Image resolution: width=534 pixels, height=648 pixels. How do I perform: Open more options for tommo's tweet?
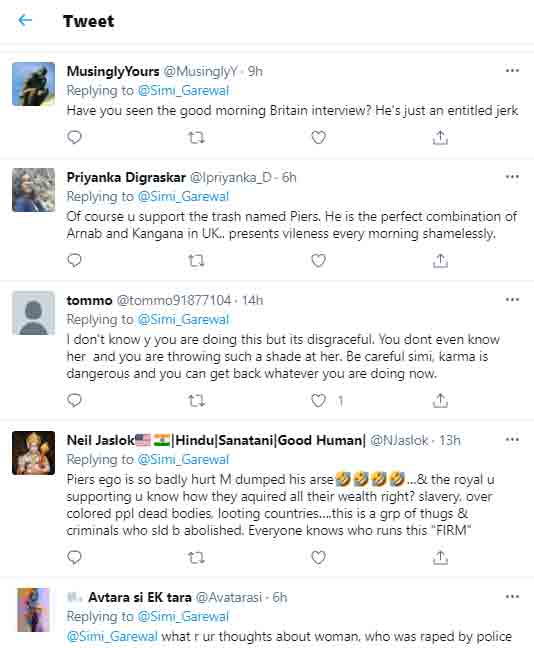pyautogui.click(x=512, y=300)
